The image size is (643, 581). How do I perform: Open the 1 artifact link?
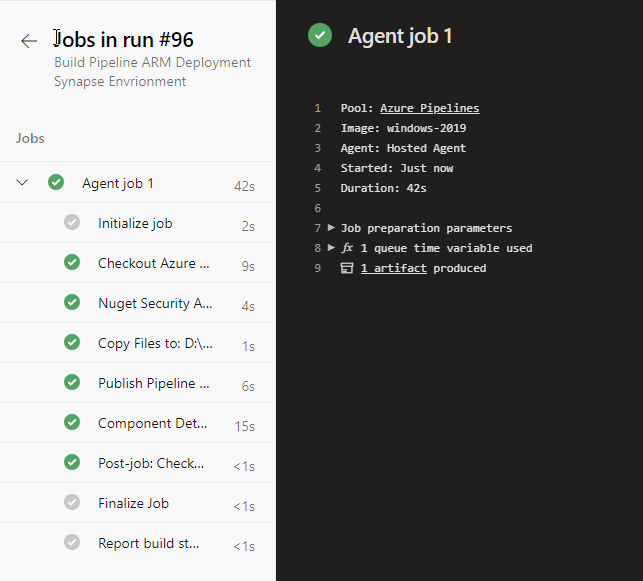tap(393, 268)
